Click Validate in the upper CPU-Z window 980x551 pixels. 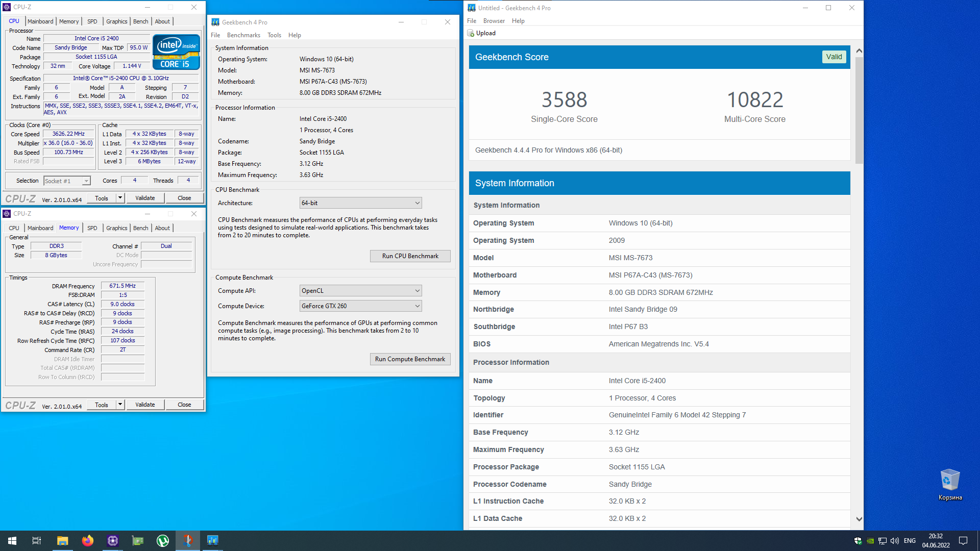[x=145, y=198]
